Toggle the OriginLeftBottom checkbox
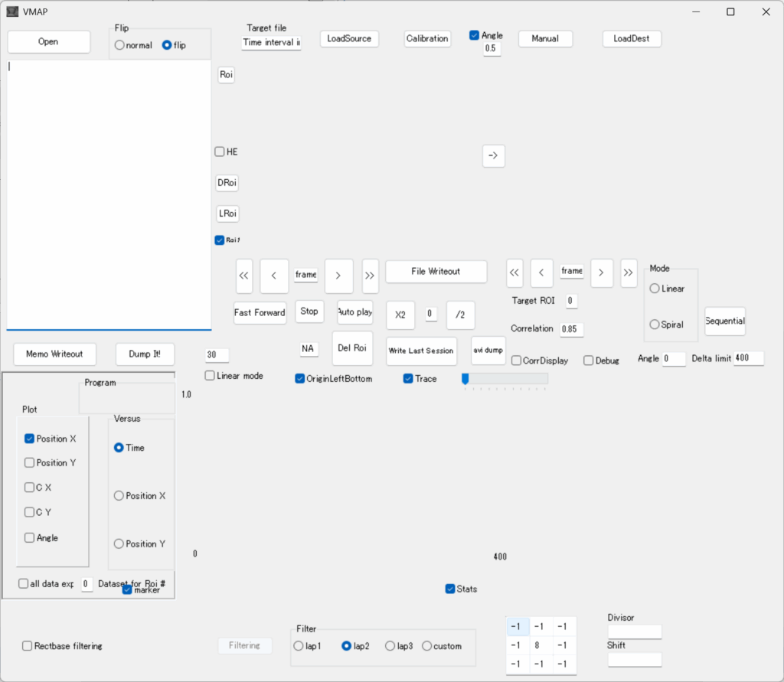 coord(300,379)
